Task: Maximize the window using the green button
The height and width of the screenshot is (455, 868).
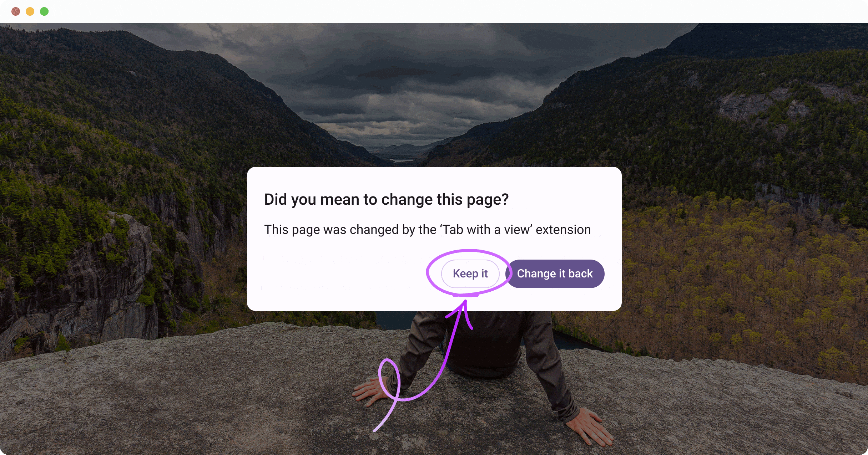Action: [44, 11]
